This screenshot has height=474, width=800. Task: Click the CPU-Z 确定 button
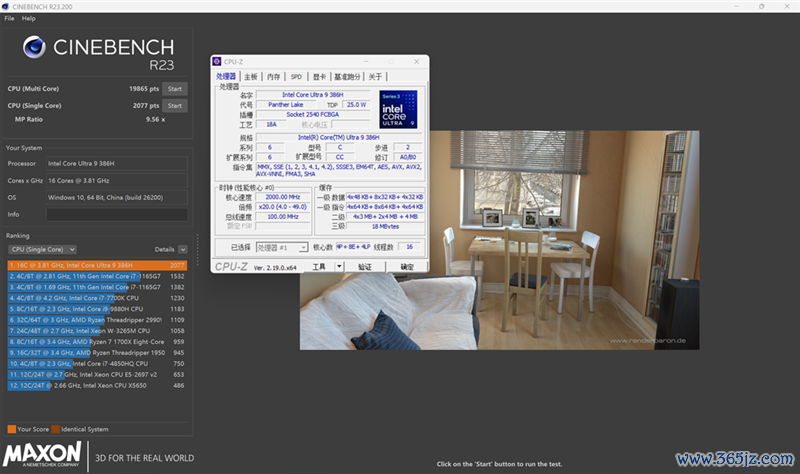407,267
